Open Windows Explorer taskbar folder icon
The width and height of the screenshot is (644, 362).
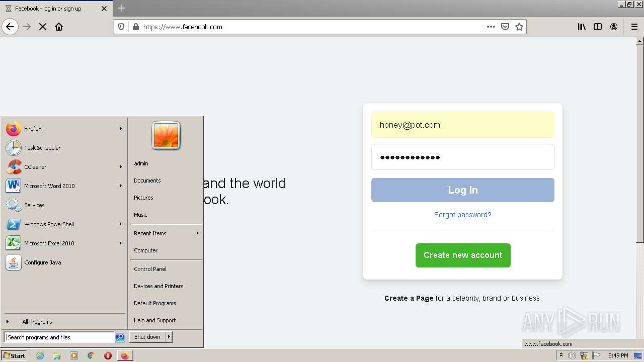[57, 355]
